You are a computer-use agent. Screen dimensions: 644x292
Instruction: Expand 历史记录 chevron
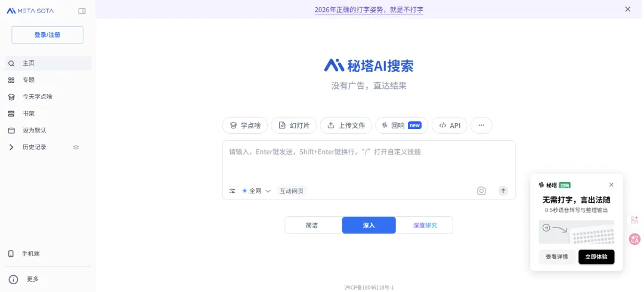(x=11, y=147)
